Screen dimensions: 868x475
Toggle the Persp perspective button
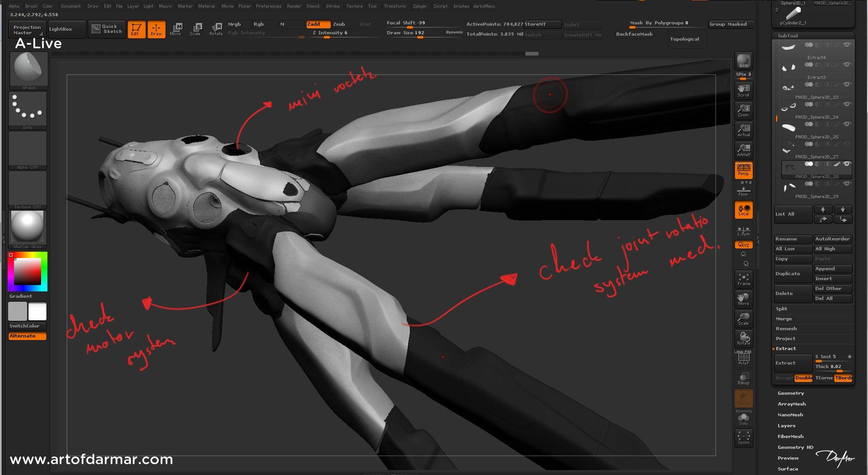pos(743,170)
